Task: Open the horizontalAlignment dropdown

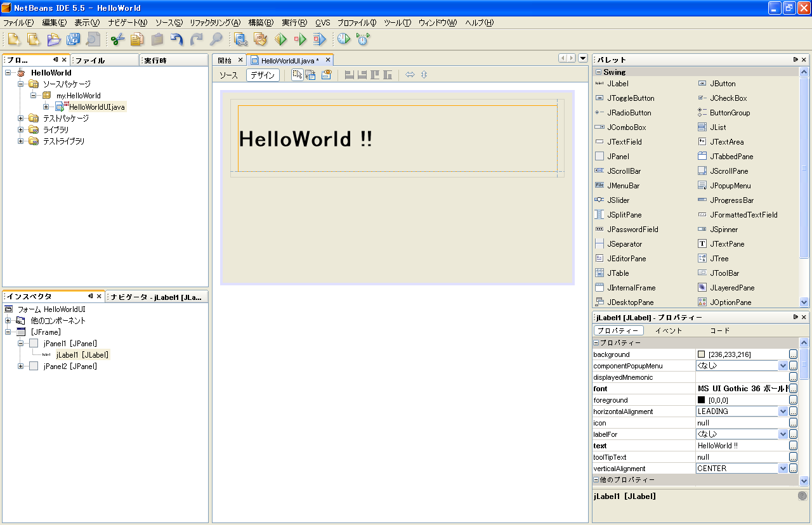Action: (783, 412)
